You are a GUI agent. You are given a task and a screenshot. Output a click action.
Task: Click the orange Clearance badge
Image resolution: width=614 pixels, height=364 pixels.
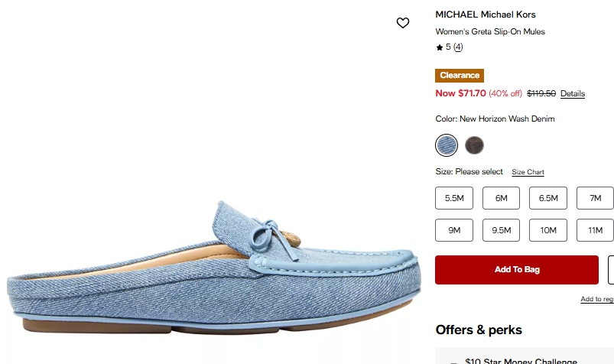click(460, 76)
